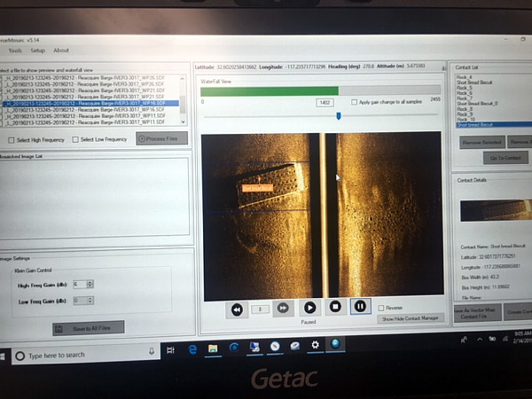Check Select Low Frequency
532x399 pixels.
click(x=75, y=139)
